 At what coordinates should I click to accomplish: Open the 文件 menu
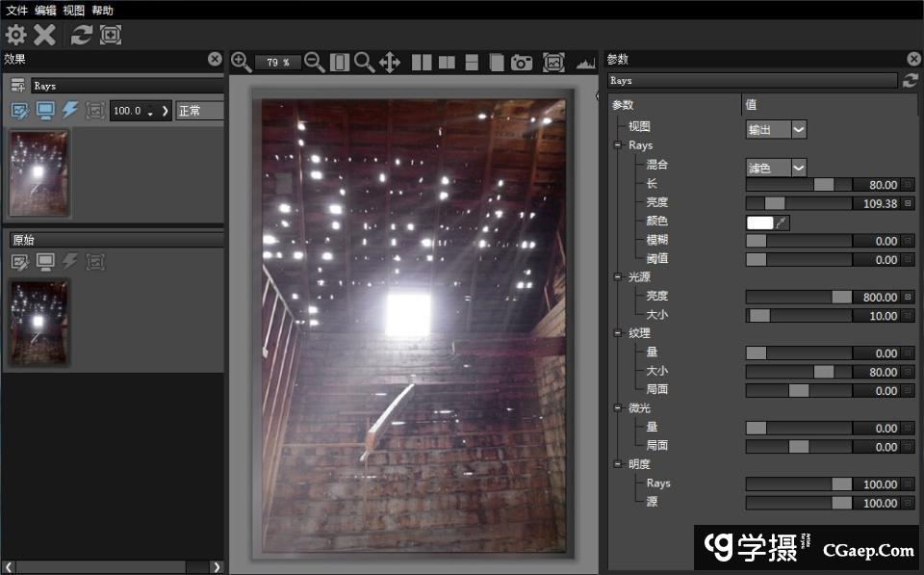(16, 11)
